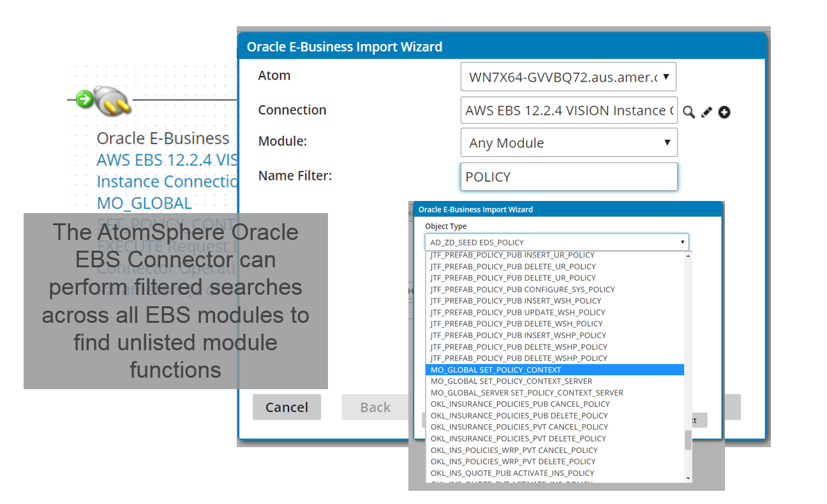Select MO_GLOBAL SET_POLICY_CONTEXT highlighted option
The height and width of the screenshot is (504, 827).
tap(555, 370)
